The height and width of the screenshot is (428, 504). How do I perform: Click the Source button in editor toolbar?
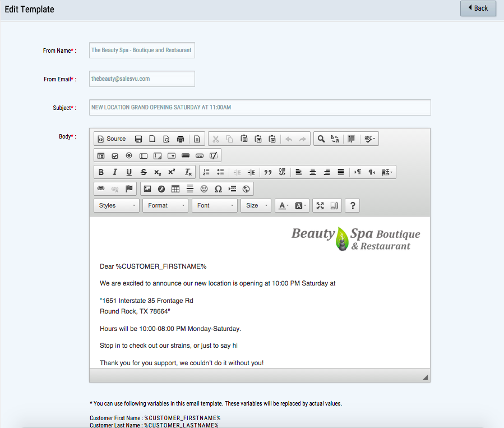click(112, 139)
